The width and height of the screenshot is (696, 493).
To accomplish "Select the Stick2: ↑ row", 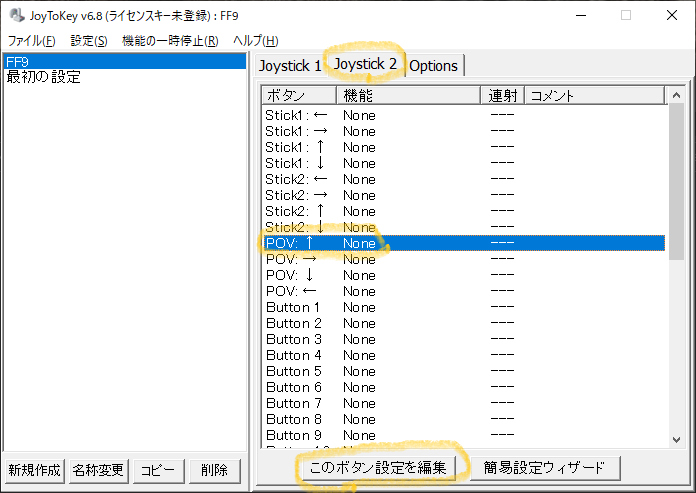I will tap(465, 211).
